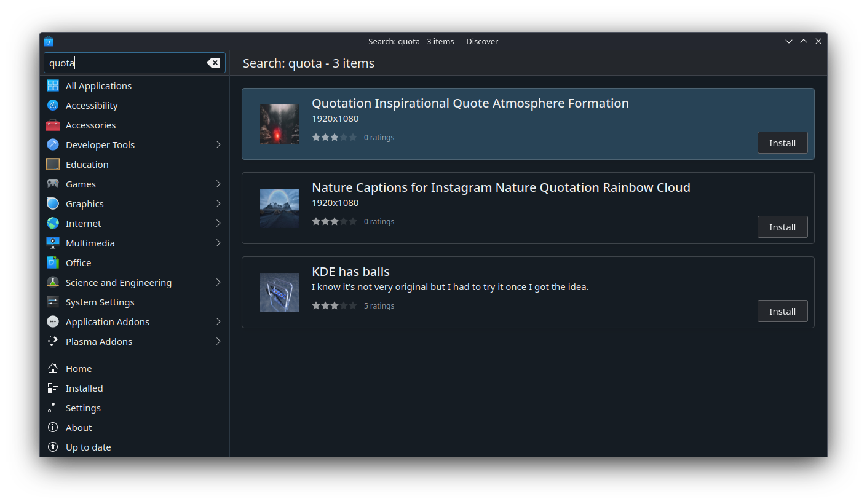Select the System Settings category label
The height and width of the screenshot is (504, 867).
coord(100,302)
